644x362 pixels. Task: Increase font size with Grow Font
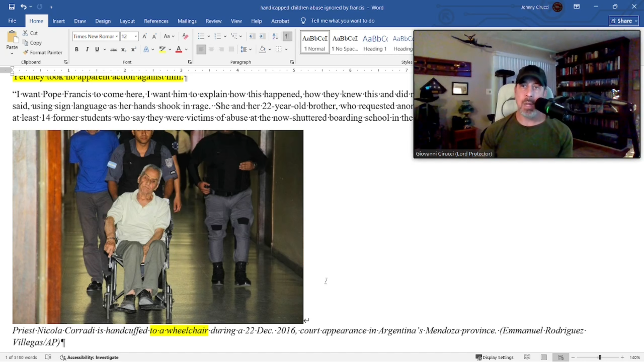tap(144, 36)
